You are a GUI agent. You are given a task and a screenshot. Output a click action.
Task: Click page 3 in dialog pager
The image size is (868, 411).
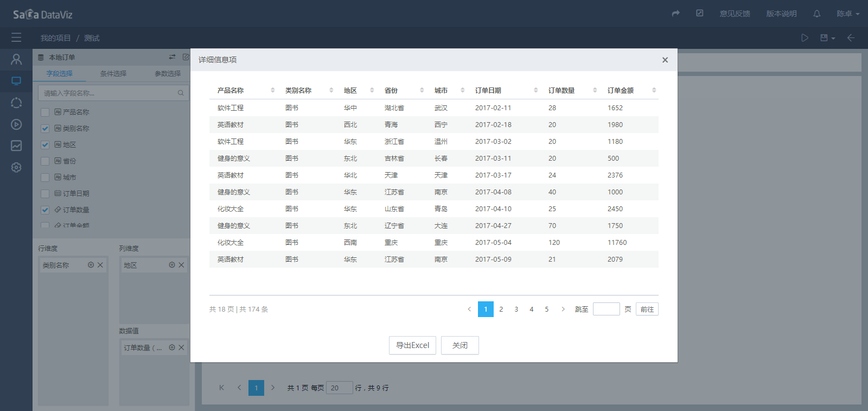tap(516, 309)
